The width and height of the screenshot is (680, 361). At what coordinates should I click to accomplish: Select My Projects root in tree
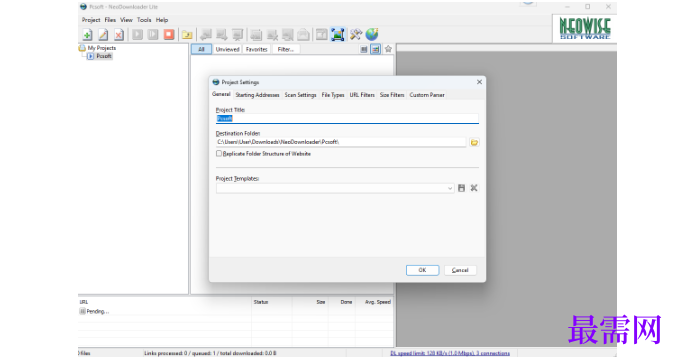101,48
